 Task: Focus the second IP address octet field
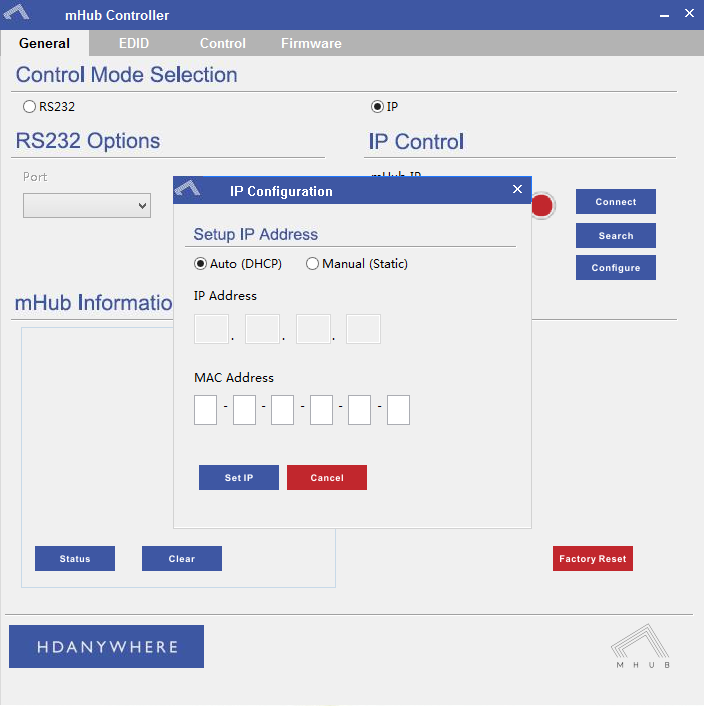tap(262, 329)
